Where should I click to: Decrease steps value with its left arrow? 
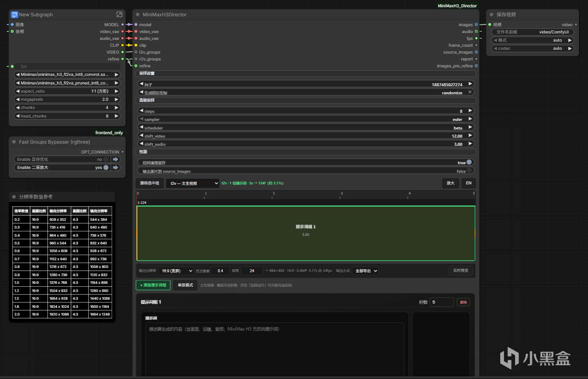pos(141,111)
